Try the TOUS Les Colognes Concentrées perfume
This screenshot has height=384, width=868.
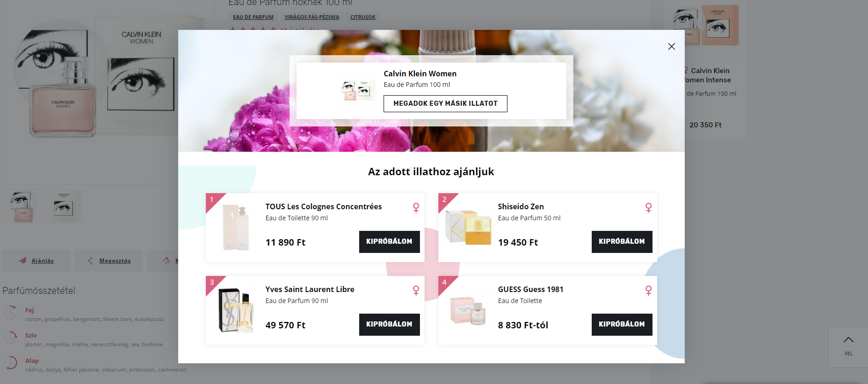click(389, 241)
